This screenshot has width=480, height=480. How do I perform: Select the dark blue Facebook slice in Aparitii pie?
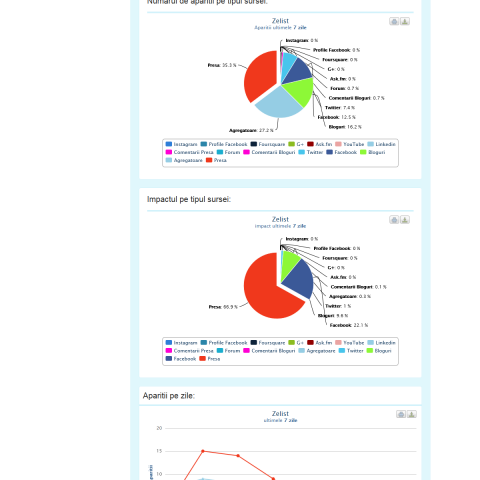click(298, 72)
